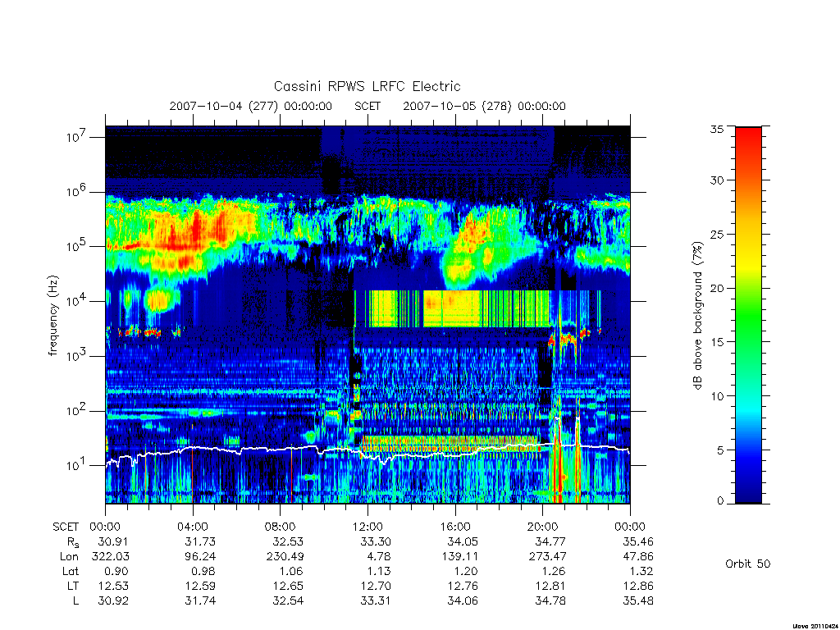Click the 'Orbit 50' label
Viewport: 840px width, 630px height.
pyautogui.click(x=747, y=564)
